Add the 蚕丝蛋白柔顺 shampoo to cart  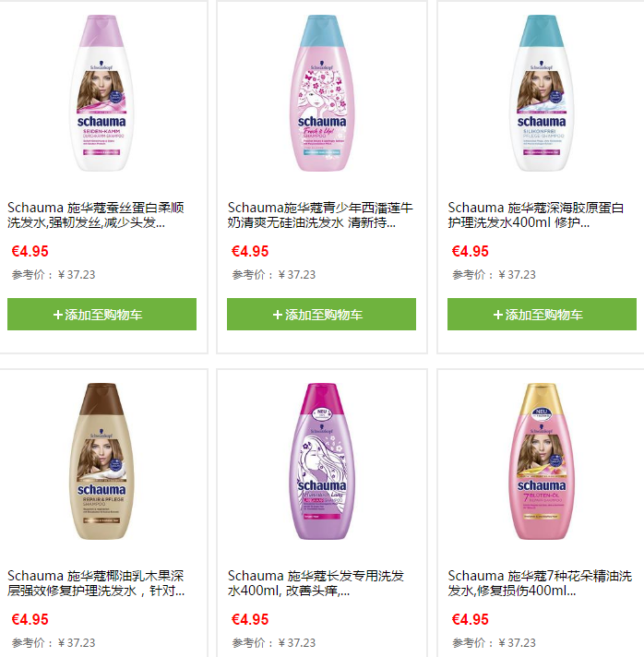click(x=101, y=315)
